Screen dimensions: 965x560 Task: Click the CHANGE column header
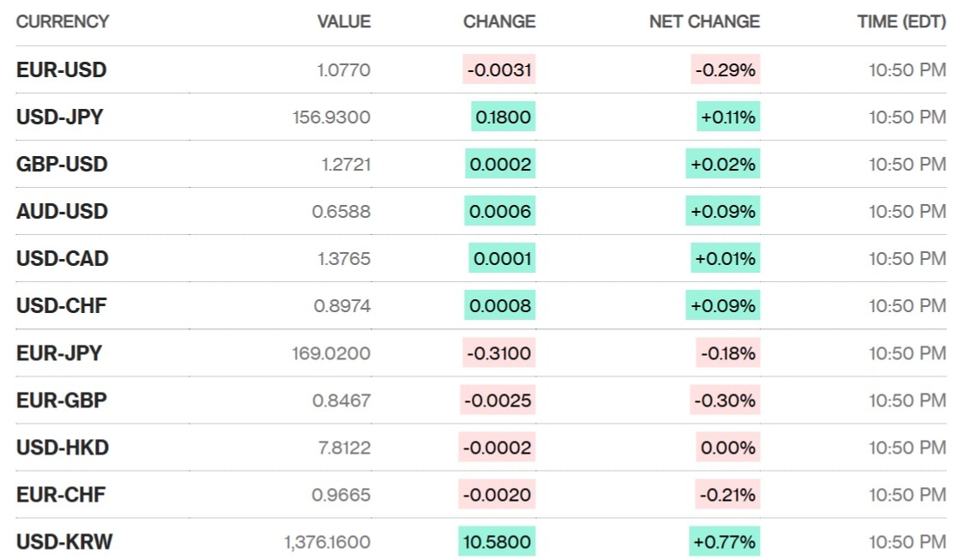click(x=499, y=21)
